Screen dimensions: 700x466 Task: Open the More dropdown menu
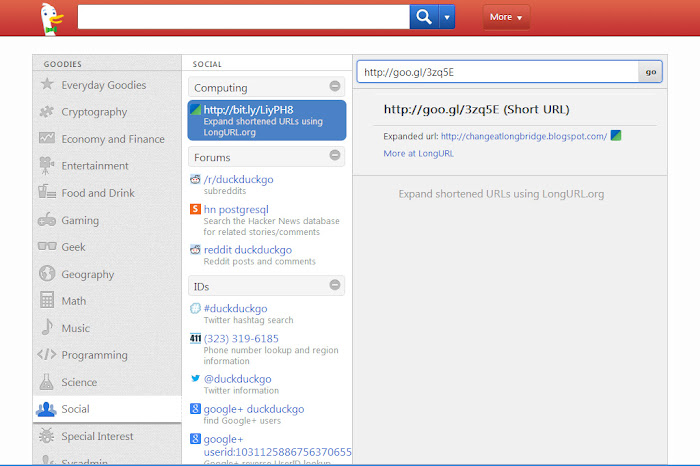(x=506, y=17)
